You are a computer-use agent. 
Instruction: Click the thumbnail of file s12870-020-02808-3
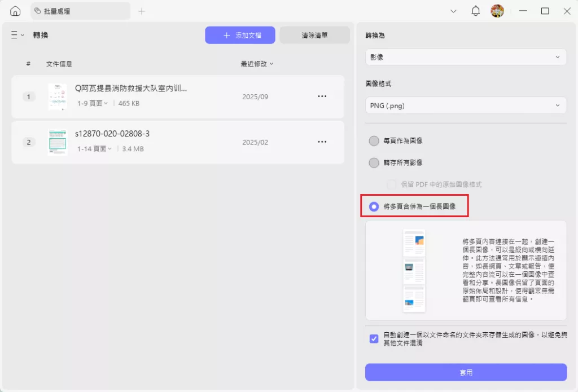pos(57,142)
